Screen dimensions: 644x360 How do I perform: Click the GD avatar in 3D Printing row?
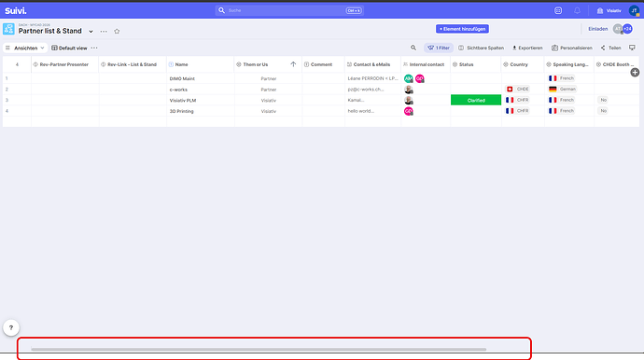coord(408,111)
